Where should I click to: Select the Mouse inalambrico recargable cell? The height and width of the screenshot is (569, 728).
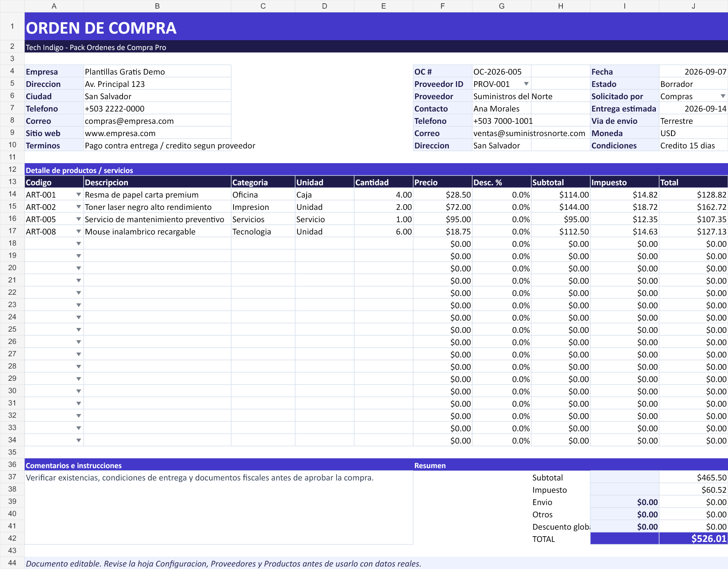(x=157, y=231)
